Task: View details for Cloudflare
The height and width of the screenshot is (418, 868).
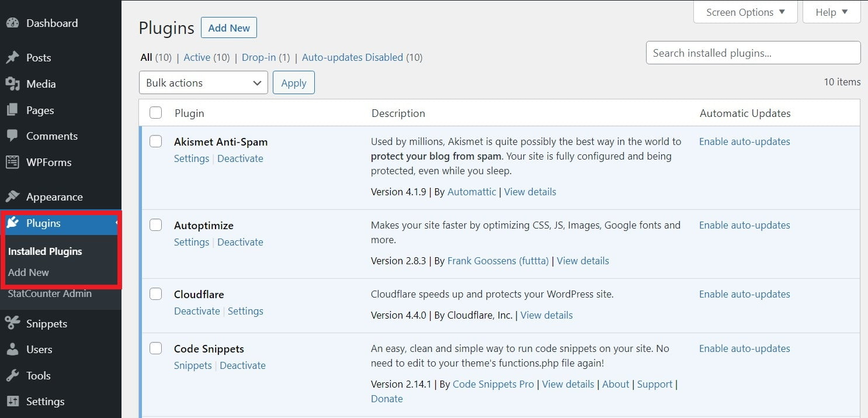Action: tap(547, 315)
